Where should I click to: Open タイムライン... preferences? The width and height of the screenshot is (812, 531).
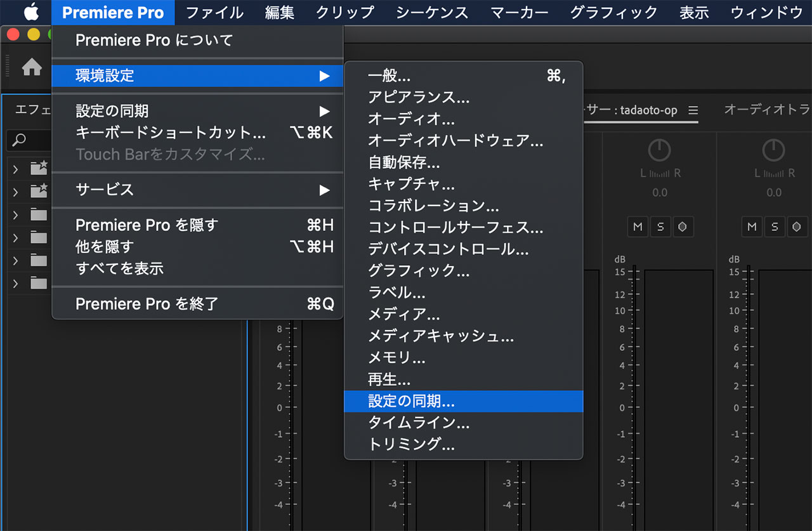click(x=463, y=423)
